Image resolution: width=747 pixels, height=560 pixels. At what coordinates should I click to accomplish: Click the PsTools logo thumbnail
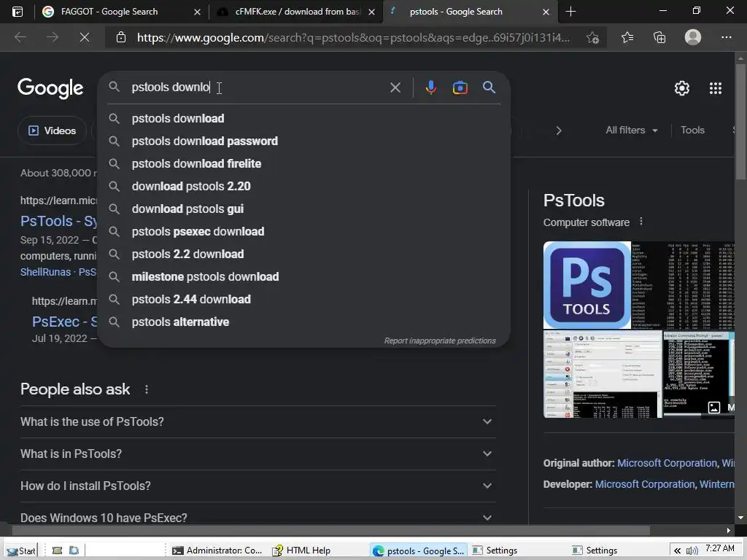pos(587,285)
